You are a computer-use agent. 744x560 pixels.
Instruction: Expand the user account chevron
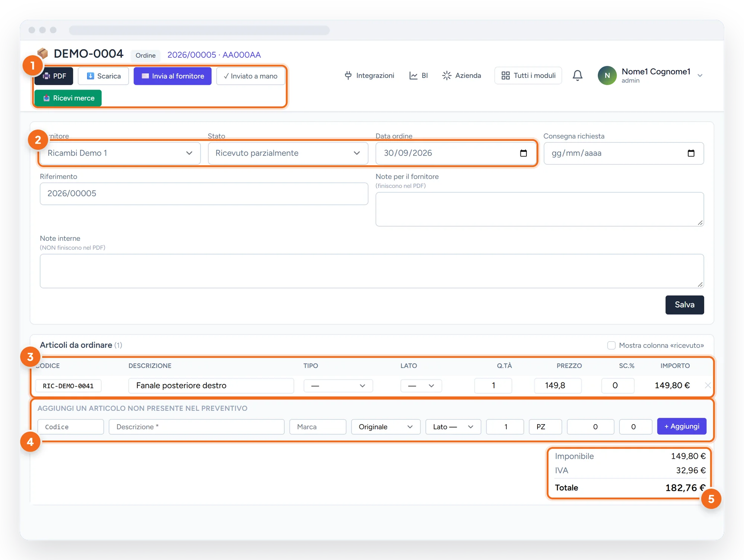click(x=700, y=76)
